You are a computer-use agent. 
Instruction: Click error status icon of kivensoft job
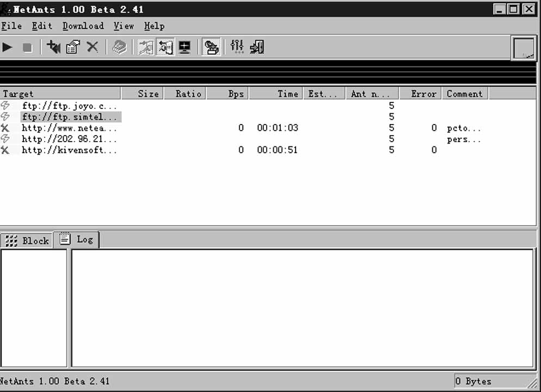click(5, 150)
